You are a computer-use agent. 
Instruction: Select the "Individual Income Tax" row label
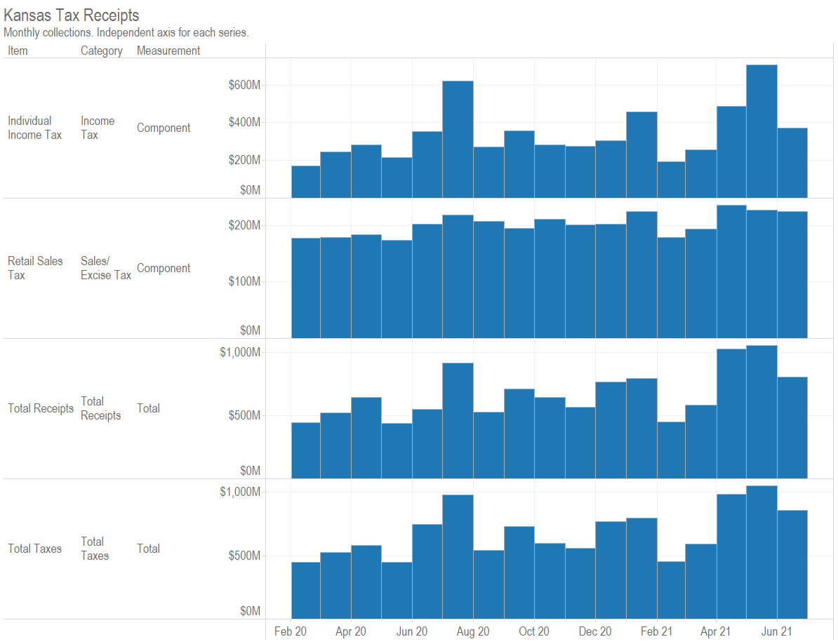tap(34, 128)
